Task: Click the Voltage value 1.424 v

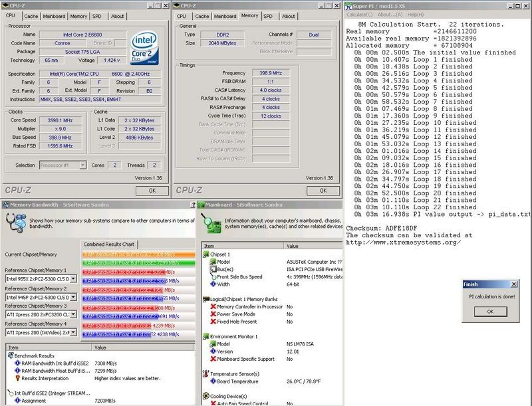Action: coord(112,60)
